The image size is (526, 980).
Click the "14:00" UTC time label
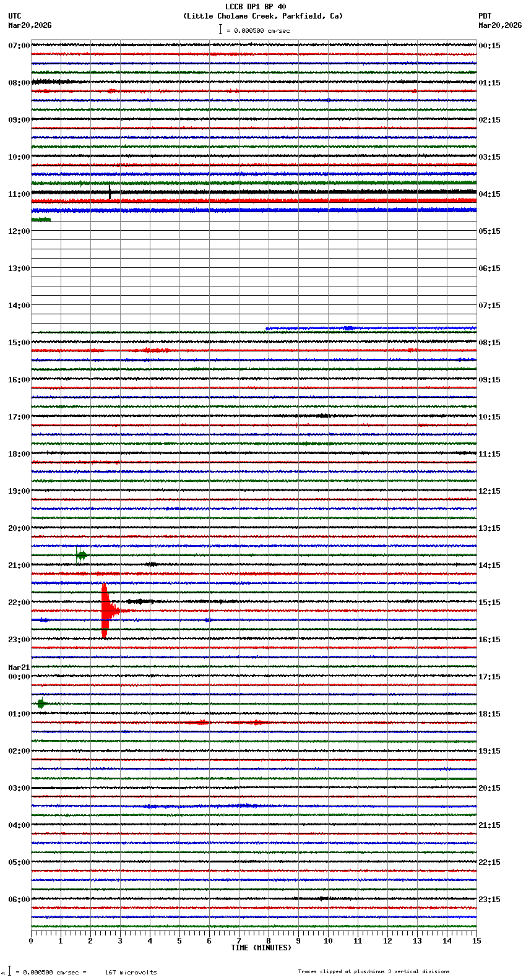19,306
